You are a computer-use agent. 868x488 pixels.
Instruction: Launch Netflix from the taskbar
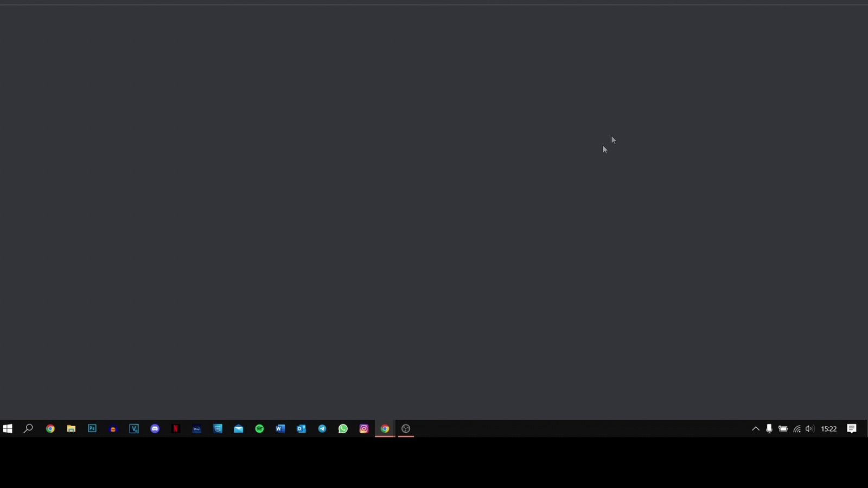pyautogui.click(x=176, y=428)
